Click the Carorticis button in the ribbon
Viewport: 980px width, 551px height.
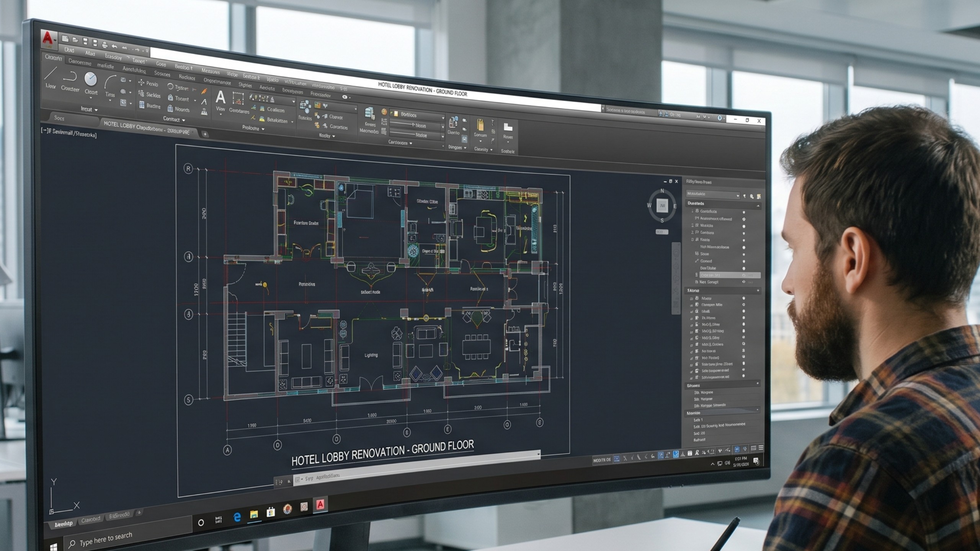(x=335, y=126)
